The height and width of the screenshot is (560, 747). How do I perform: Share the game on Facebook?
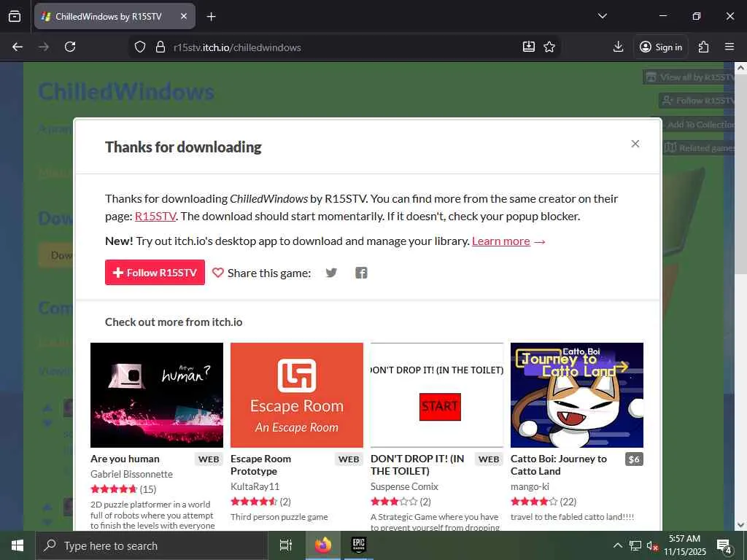click(361, 273)
